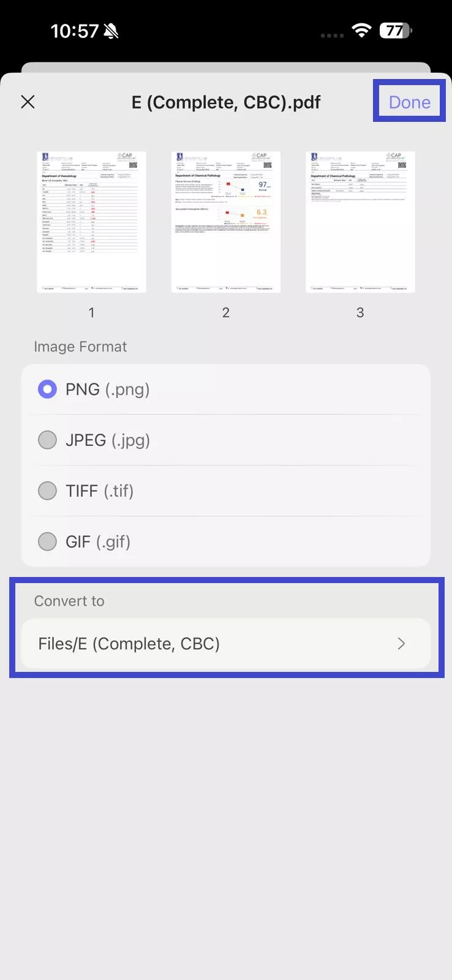Select page 1 thumbnail

[x=91, y=222]
